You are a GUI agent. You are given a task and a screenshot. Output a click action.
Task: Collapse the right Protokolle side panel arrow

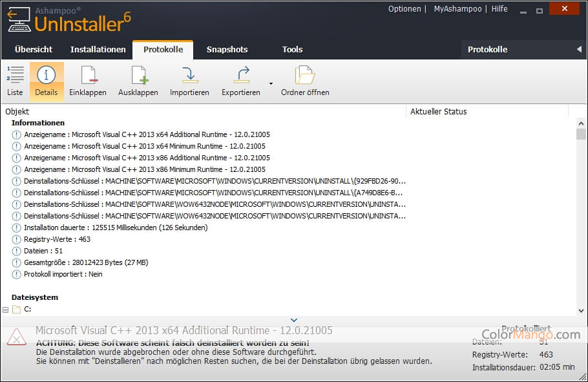(579, 49)
